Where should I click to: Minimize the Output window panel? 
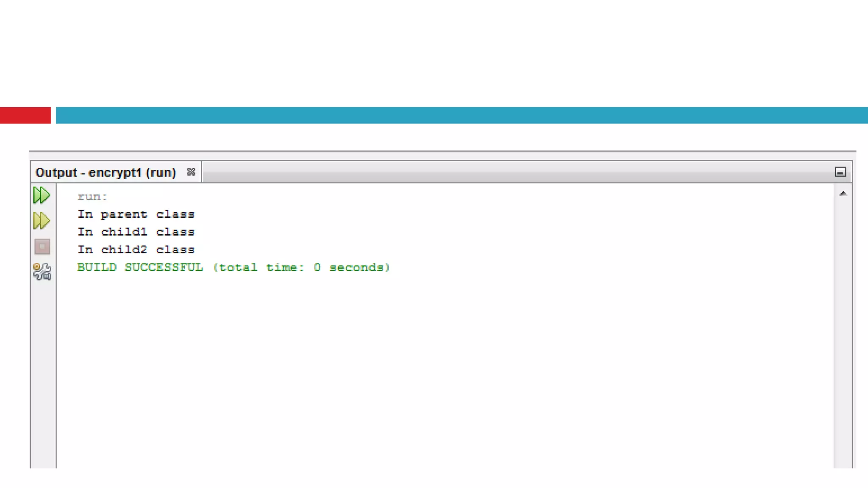[840, 172]
